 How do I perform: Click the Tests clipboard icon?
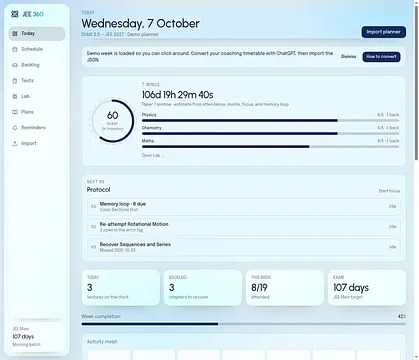(x=15, y=80)
